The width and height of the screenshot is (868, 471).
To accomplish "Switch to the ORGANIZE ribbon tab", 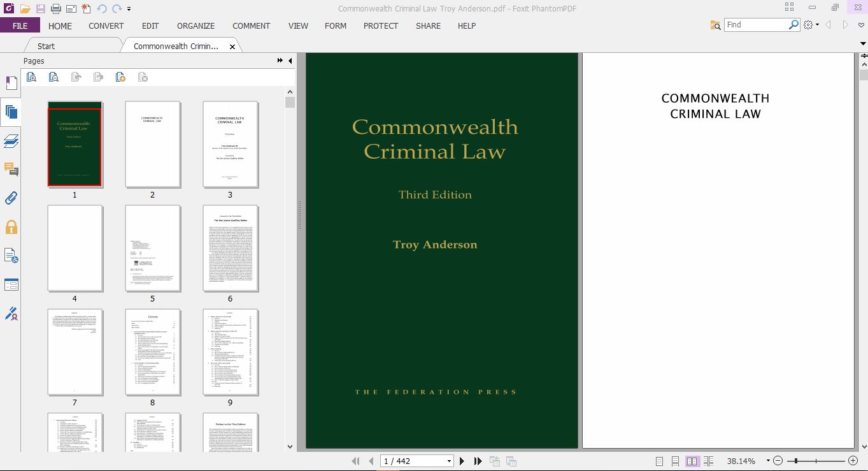I will pos(196,25).
